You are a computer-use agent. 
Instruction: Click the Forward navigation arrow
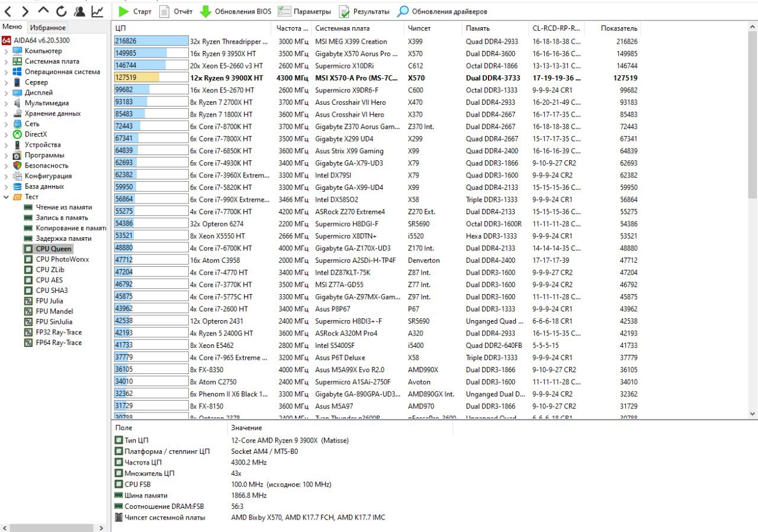25,11
